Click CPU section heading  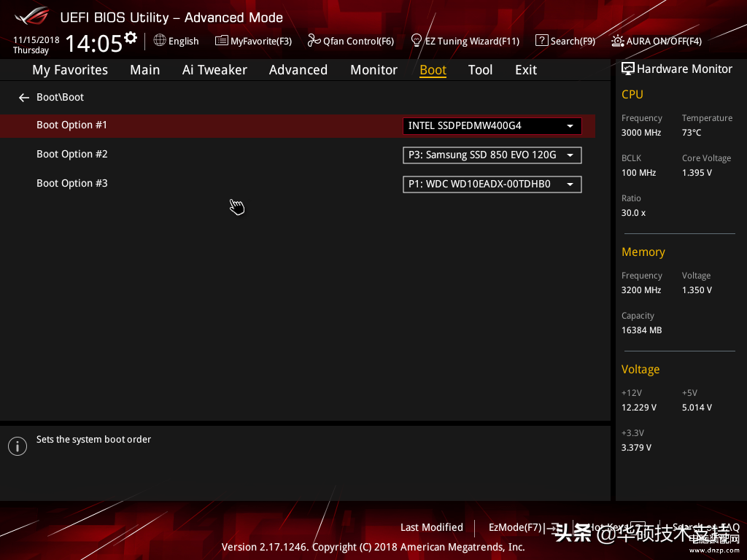click(632, 94)
